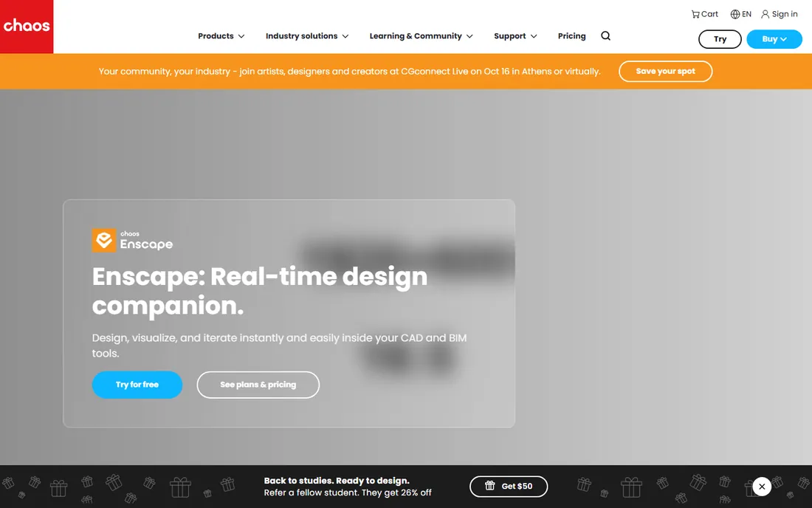
Task: Click the Sign in link
Action: click(780, 15)
